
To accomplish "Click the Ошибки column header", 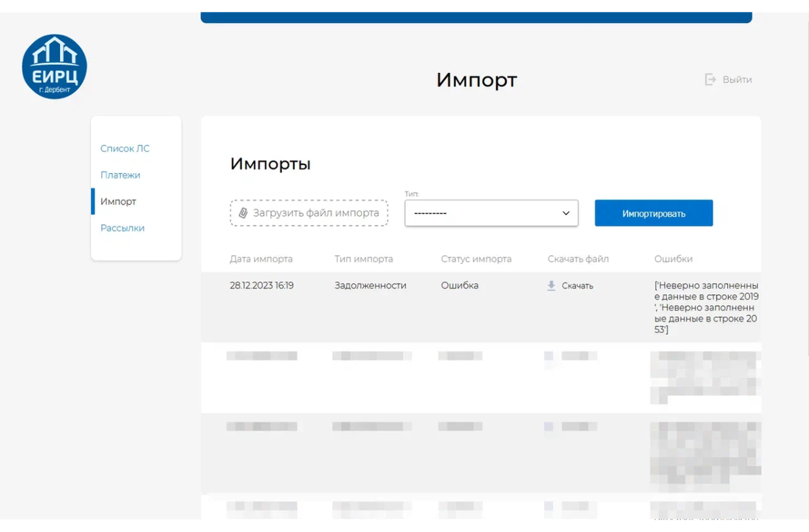I will point(673,259).
